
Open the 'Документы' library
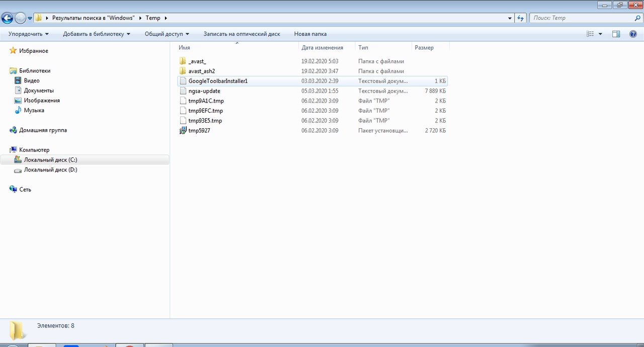[39, 91]
